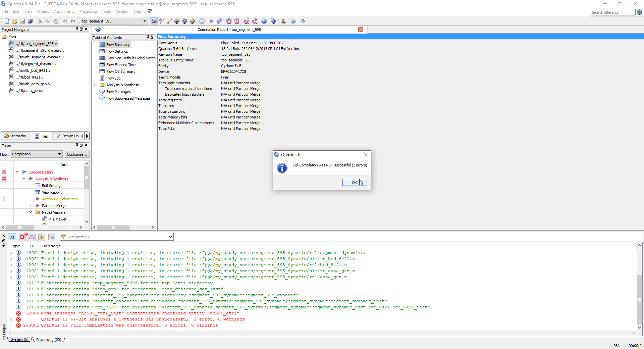Open a file using the folder icon
Image resolution: width=644 pixels, height=349 pixels.
(x=15, y=21)
